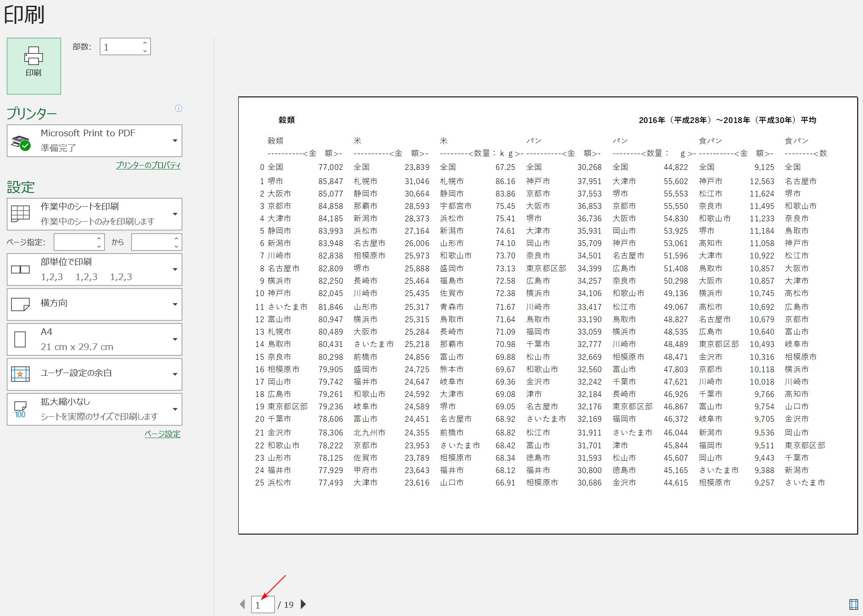Click the current page number field
Screen dimensions: 863x616
(x=263, y=604)
